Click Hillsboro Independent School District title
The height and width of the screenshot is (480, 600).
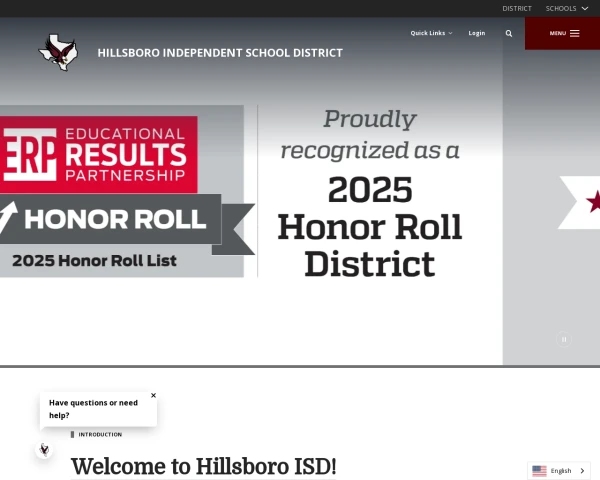[220, 53]
